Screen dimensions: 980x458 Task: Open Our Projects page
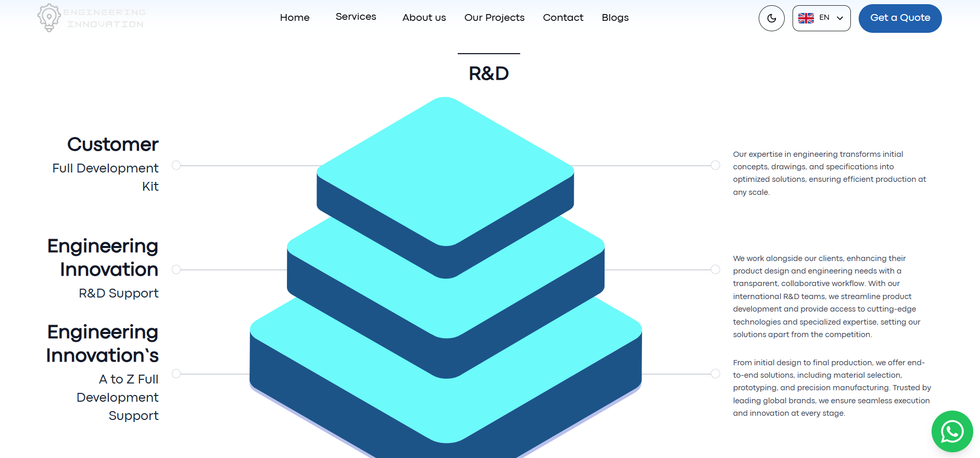coord(494,18)
